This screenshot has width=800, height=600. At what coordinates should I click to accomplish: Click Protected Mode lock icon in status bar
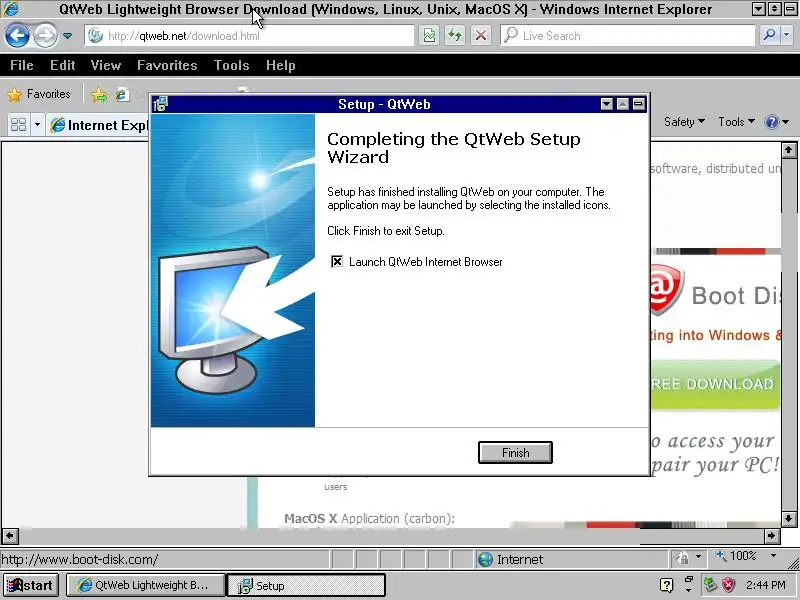[682, 557]
